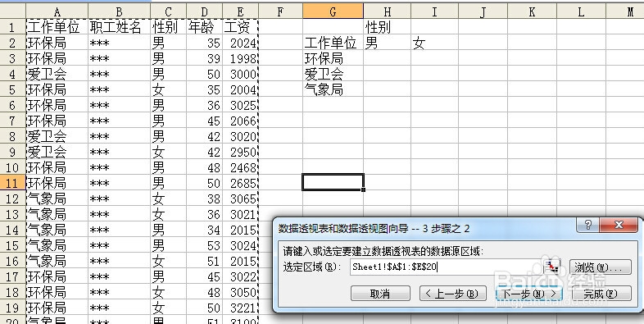The width and height of the screenshot is (644, 324).
Task: Click salary cell 3221 in row 19
Action: tap(240, 308)
